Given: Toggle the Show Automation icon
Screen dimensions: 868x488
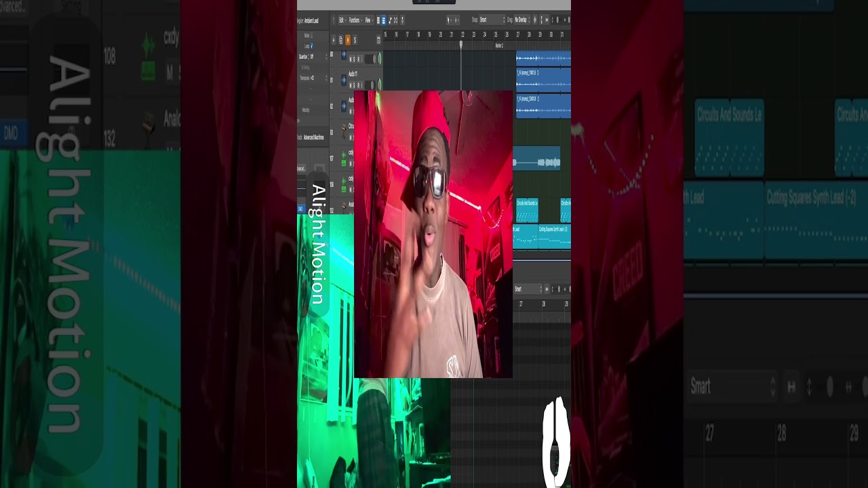Looking at the screenshot, I should tap(390, 20).
